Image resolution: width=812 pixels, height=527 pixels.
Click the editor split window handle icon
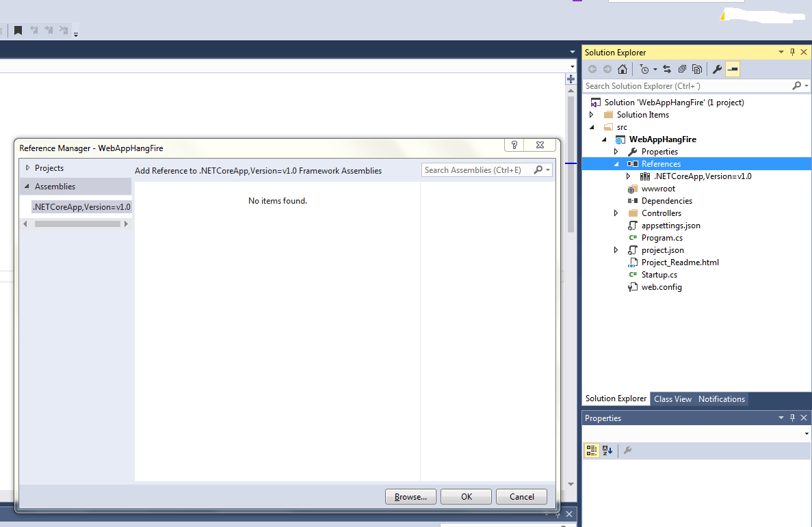point(571,79)
